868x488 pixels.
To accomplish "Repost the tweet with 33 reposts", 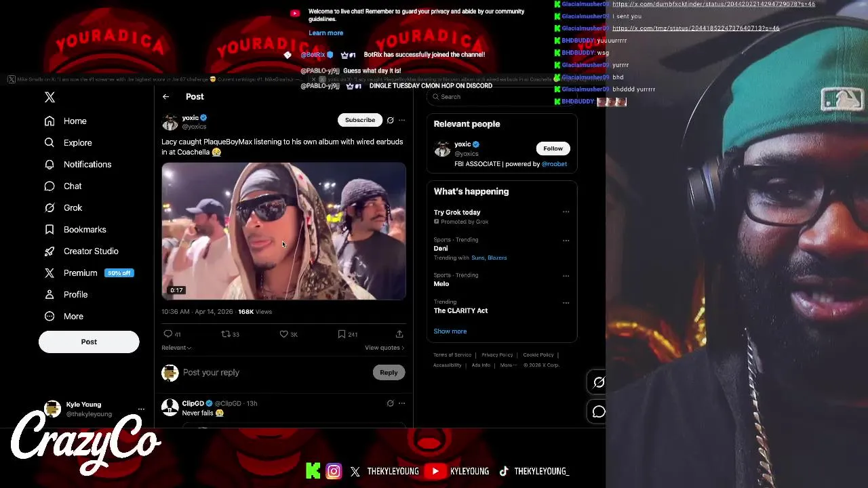I will (x=231, y=334).
